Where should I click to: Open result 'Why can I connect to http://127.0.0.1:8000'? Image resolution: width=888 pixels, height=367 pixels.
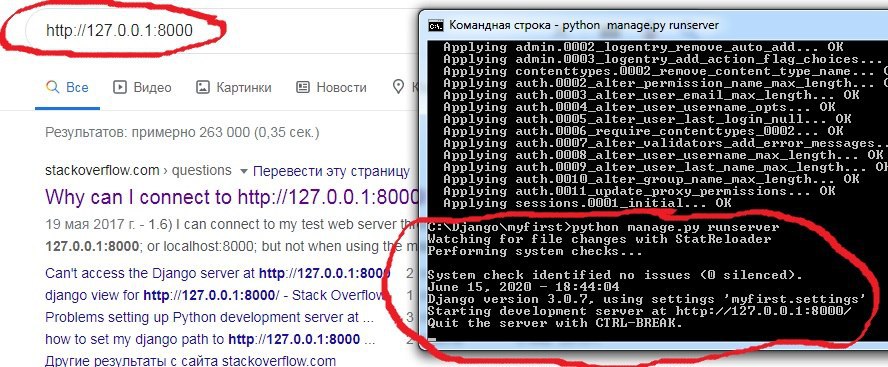(x=232, y=197)
